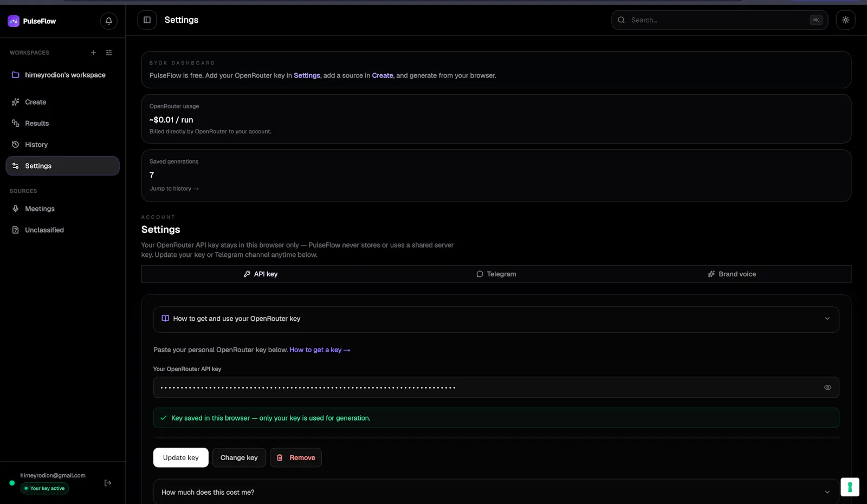The width and height of the screenshot is (867, 504).
Task: Click the Your key active badge
Action: click(44, 488)
